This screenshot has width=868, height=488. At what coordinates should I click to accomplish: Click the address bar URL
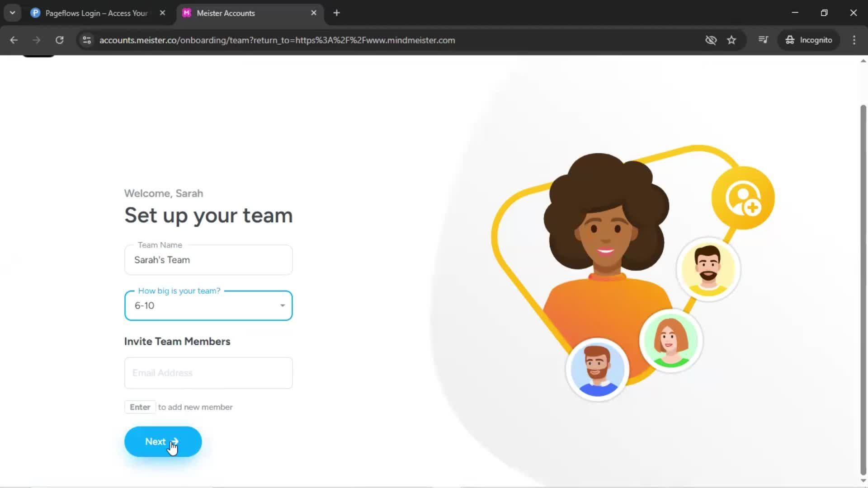coord(277,40)
